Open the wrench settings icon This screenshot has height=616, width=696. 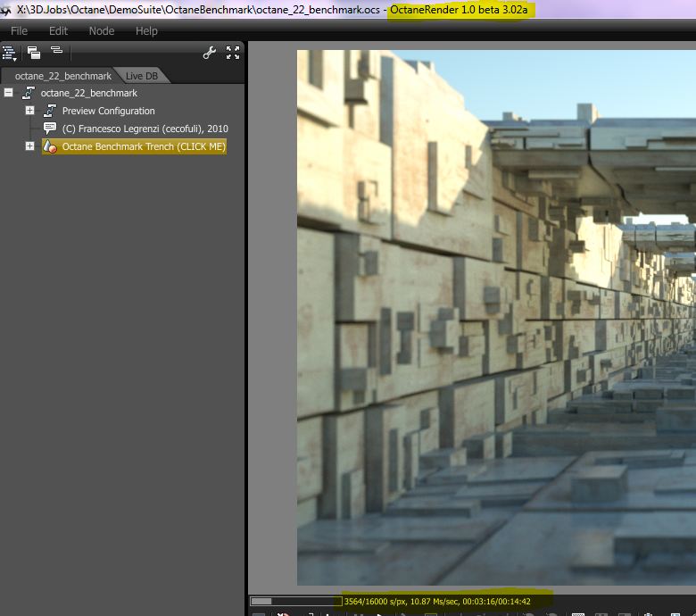[x=209, y=53]
